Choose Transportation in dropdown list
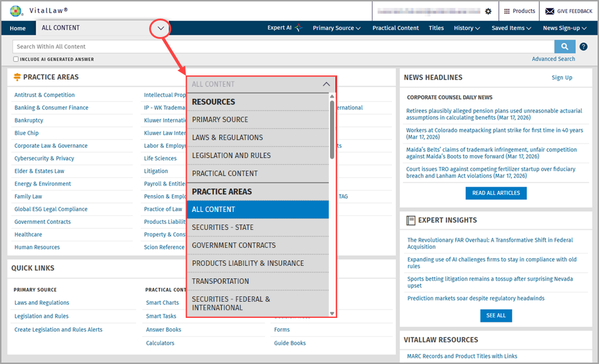The height and width of the screenshot is (364, 599). click(258, 281)
